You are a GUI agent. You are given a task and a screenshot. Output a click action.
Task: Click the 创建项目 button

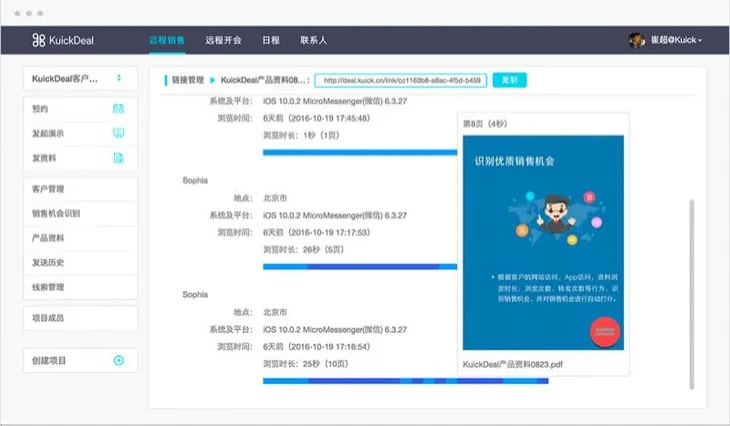pos(81,360)
